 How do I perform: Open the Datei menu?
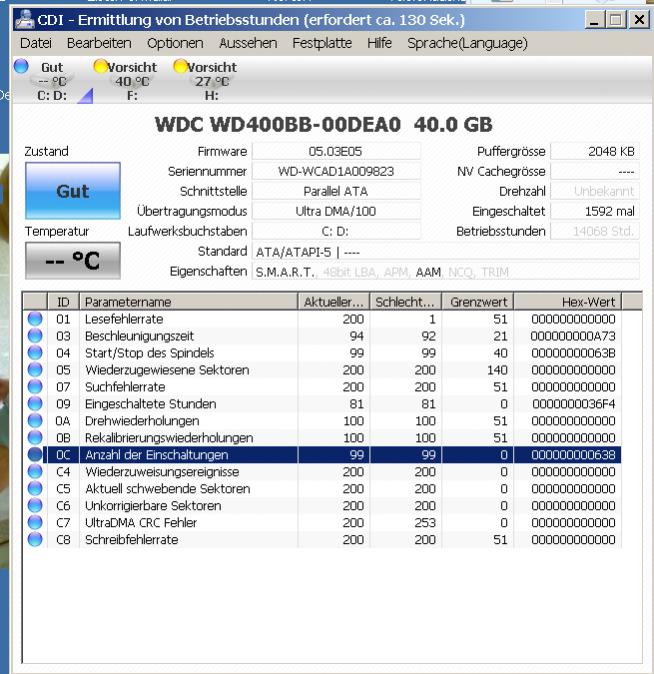coord(36,43)
